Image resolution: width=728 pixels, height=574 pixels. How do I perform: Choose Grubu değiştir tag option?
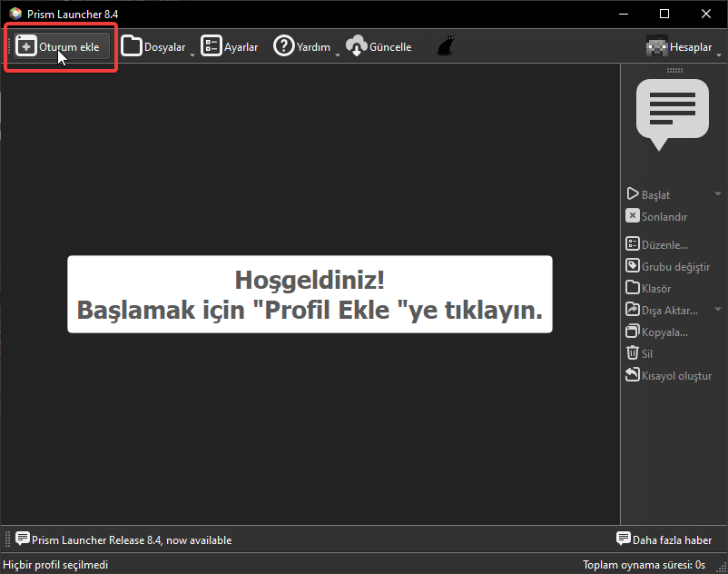668,266
